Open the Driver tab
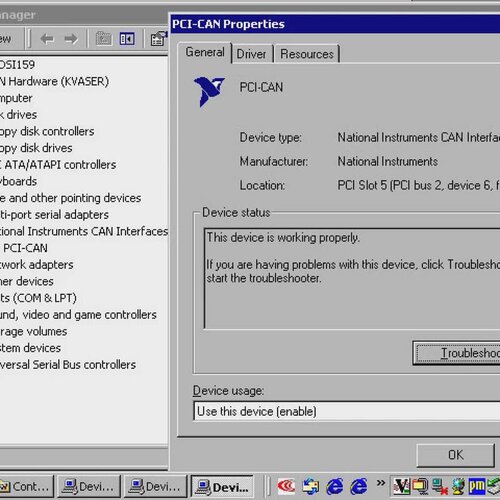The height and width of the screenshot is (500, 500). point(252,54)
